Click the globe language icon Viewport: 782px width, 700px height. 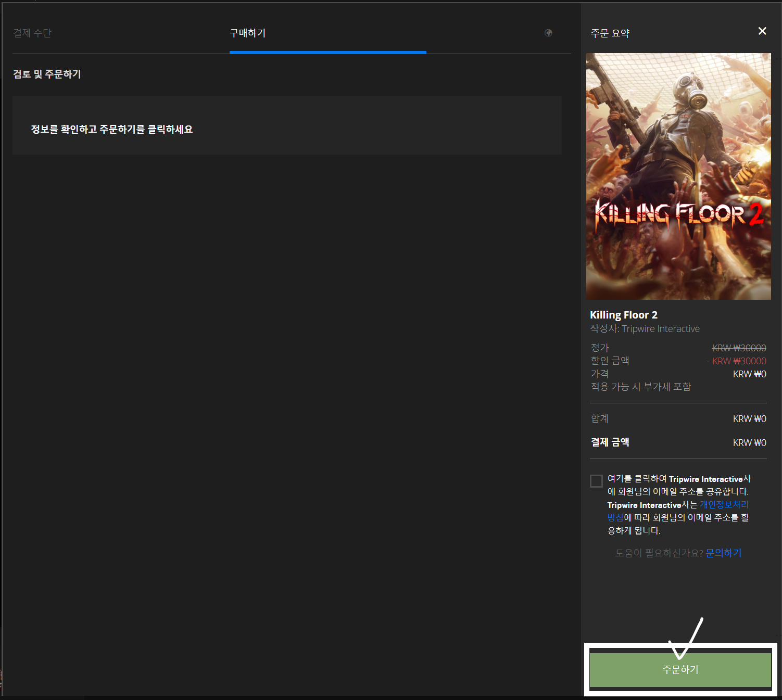548,33
